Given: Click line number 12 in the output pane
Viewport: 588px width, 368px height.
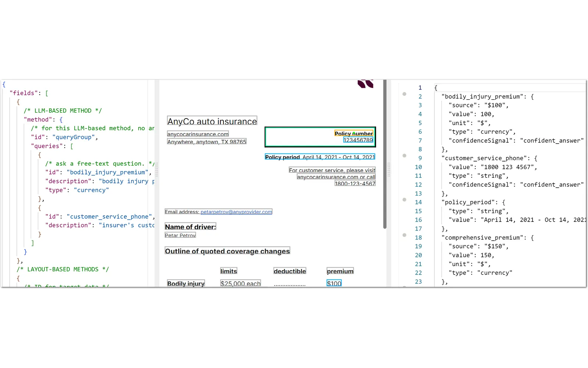Looking at the screenshot, I should tap(418, 185).
